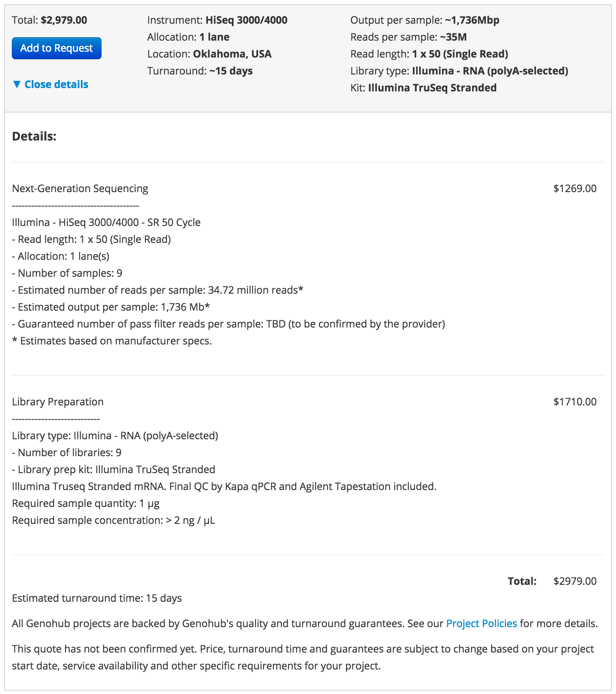Click the ~35M reads per sample value
This screenshot has width=616, height=694.
coord(453,37)
